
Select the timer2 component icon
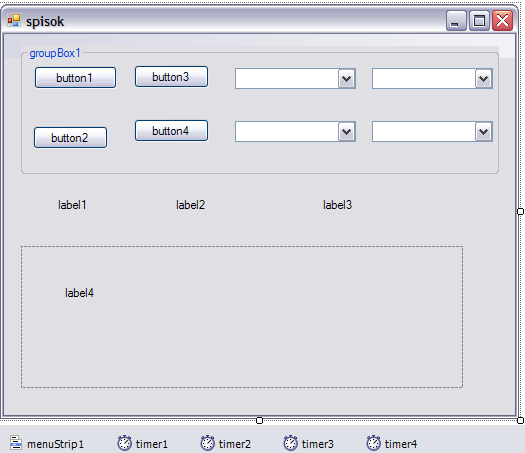coord(208,443)
